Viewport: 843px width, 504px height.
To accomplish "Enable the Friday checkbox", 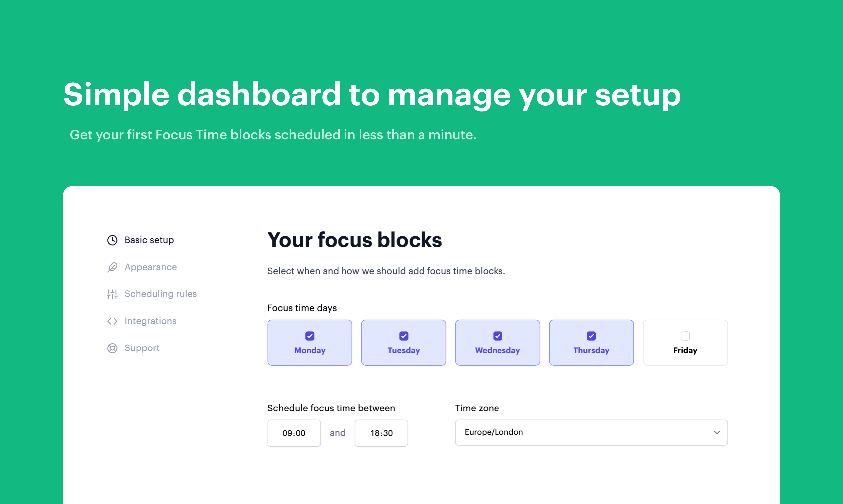I will [x=685, y=336].
